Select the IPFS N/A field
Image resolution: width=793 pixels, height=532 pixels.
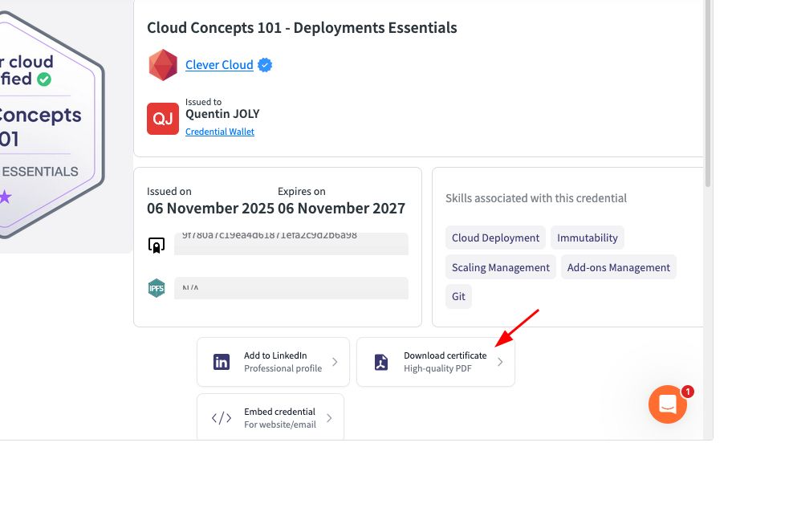tap(291, 288)
